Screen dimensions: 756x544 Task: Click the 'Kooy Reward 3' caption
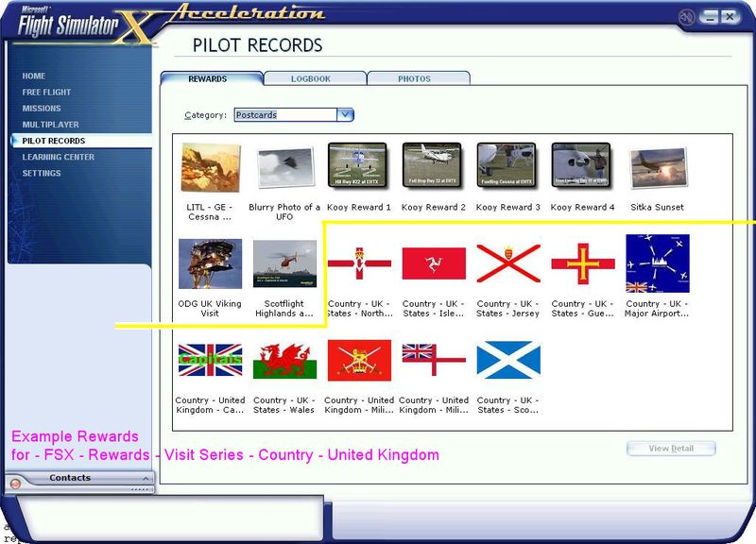tap(508, 207)
